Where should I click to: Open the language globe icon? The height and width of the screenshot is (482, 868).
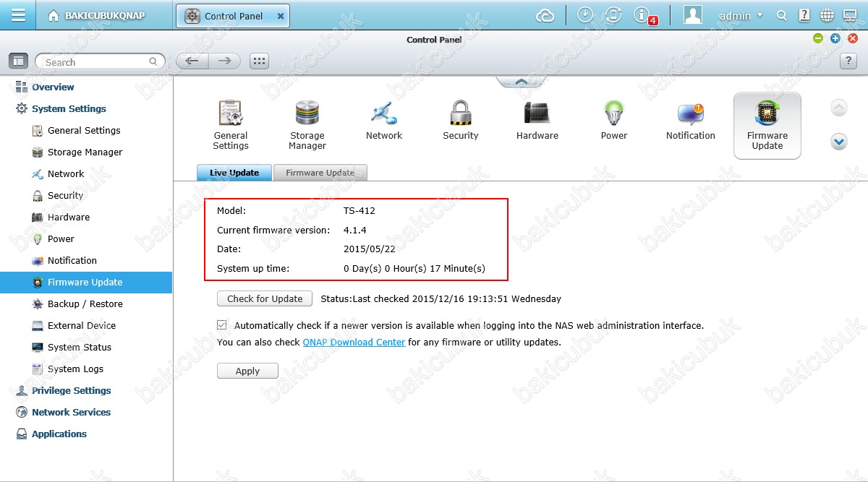[827, 15]
